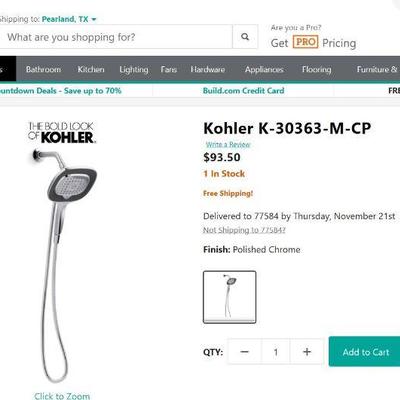Click the shopping search input field

[116, 37]
